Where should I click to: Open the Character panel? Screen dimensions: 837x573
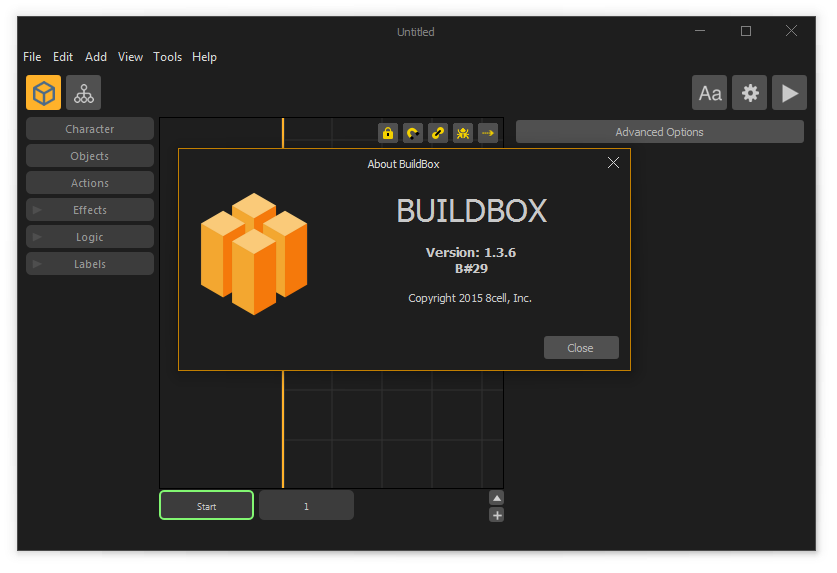[90, 129]
